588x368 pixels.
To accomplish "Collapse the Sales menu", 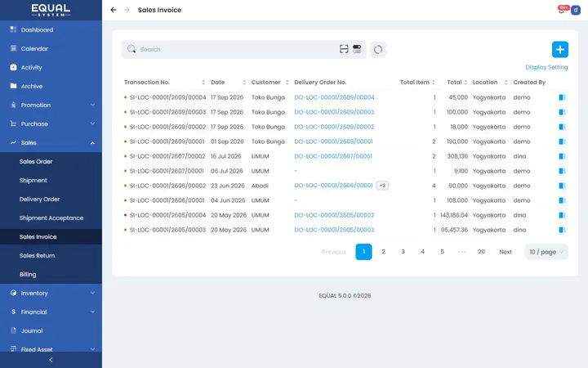I will point(51,142).
